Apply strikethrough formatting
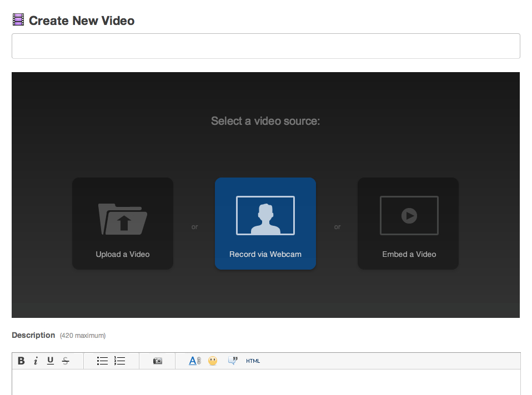Viewport: 532px width, 395px height. (x=66, y=361)
